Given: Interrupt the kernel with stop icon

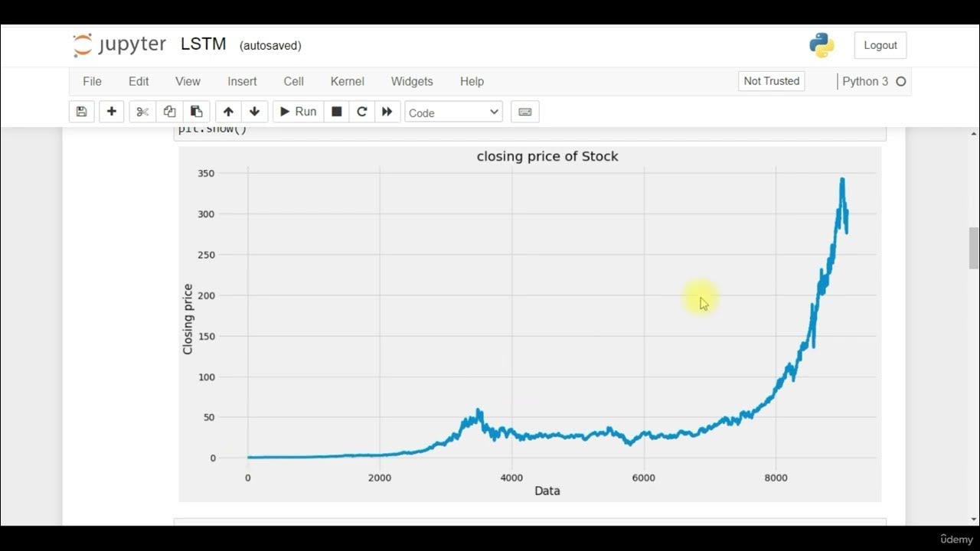Looking at the screenshot, I should 336,112.
